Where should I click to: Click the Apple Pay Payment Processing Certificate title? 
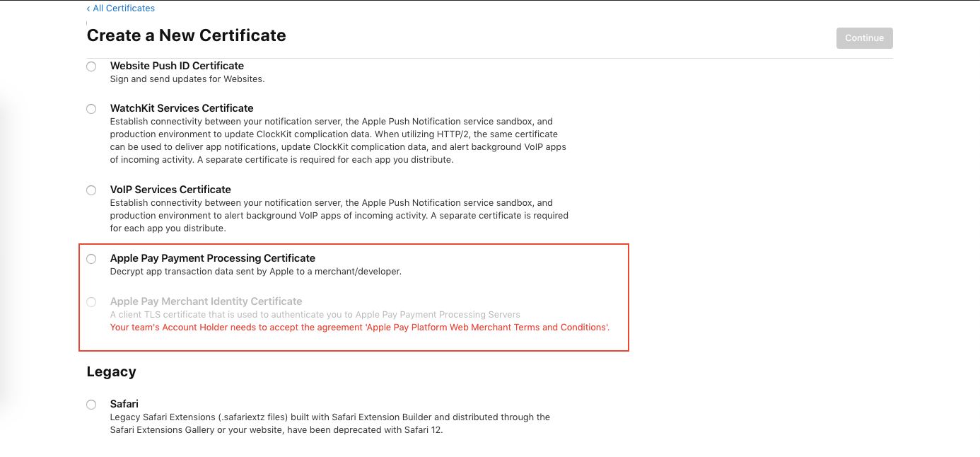pyautogui.click(x=213, y=258)
